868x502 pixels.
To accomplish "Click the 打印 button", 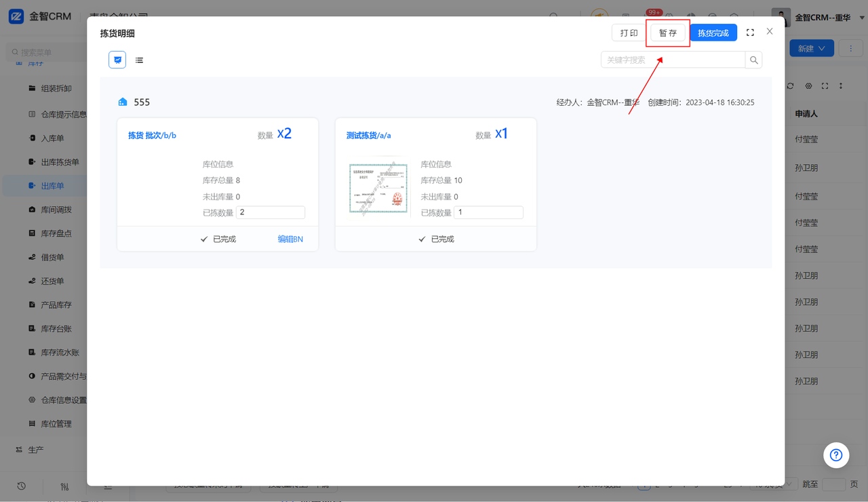I will click(x=629, y=33).
